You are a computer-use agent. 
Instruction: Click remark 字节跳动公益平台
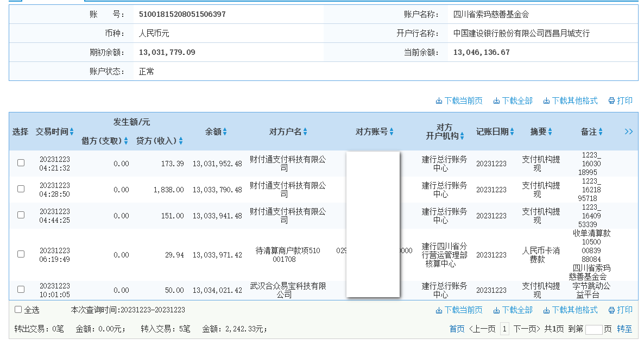click(591, 290)
